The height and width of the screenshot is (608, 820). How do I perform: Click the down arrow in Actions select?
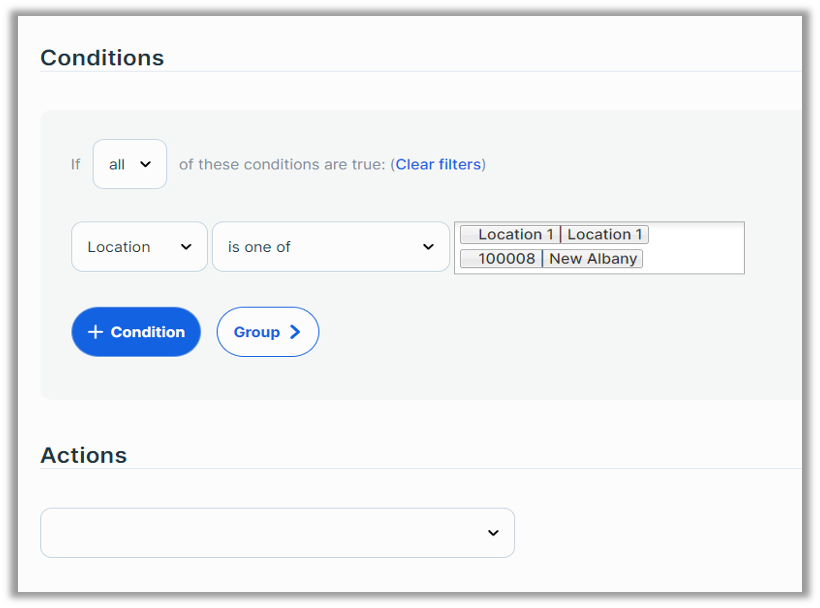click(x=493, y=533)
